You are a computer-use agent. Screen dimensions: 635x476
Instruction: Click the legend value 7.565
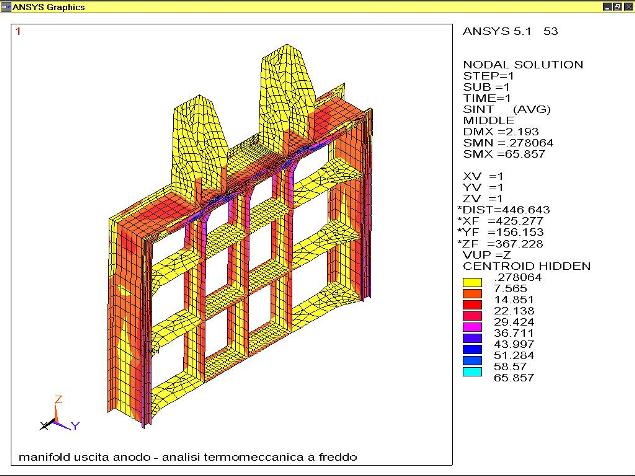tap(510, 288)
